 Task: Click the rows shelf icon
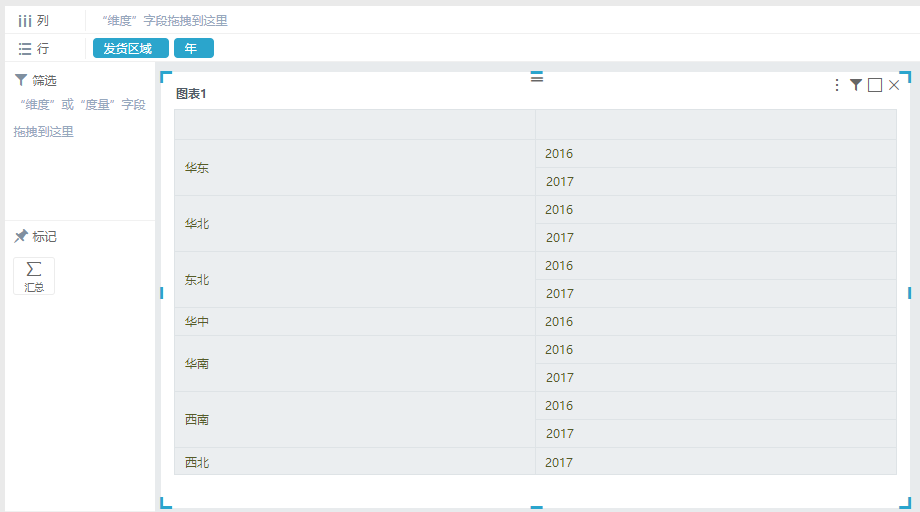(25, 49)
